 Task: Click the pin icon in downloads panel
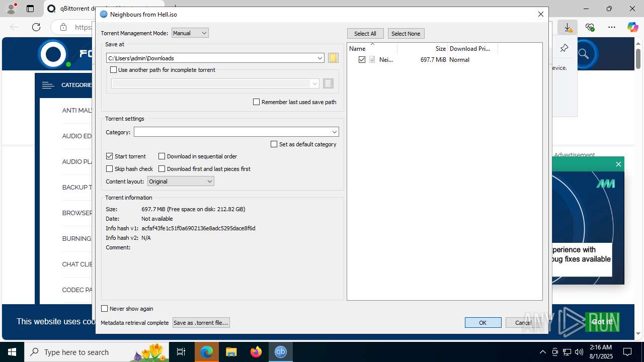click(x=564, y=48)
